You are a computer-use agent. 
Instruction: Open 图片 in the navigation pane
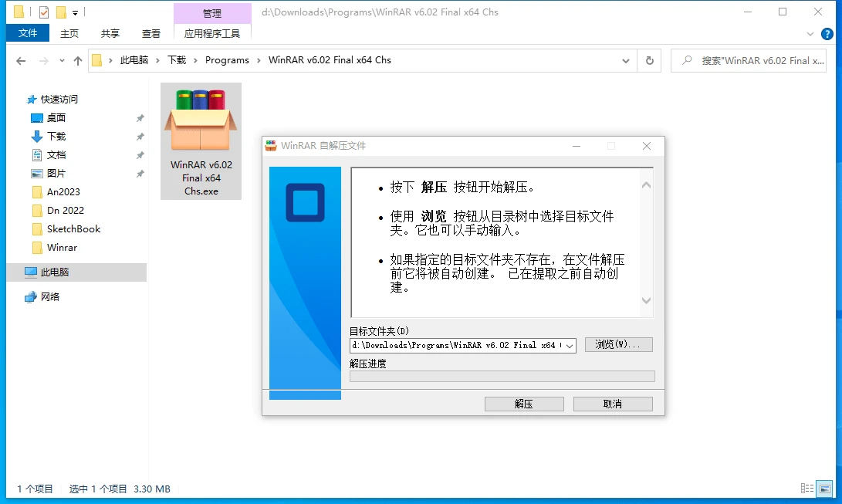pyautogui.click(x=56, y=174)
